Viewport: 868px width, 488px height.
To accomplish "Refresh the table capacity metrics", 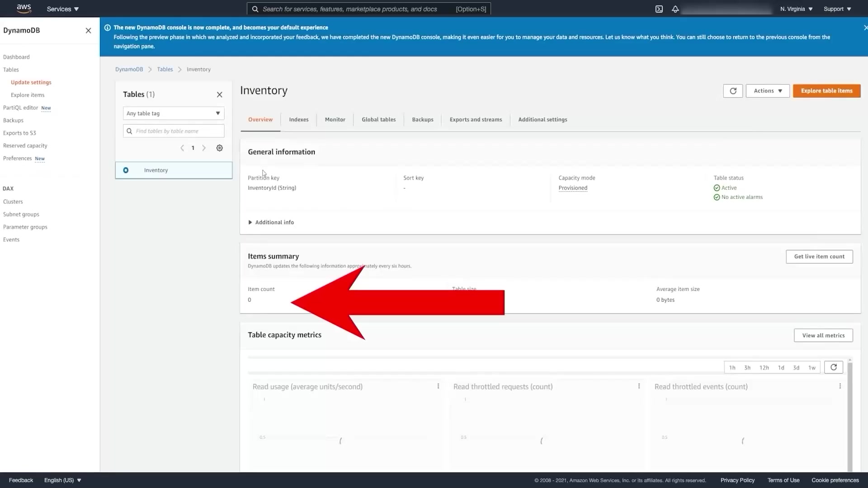I will pos(833,367).
